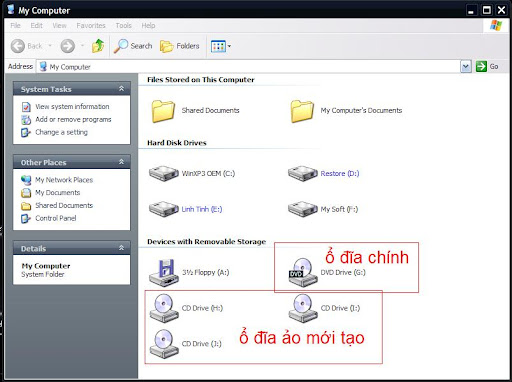Image resolution: width=512 pixels, height=382 pixels.
Task: Click the Forward arrow button
Action: (68, 46)
